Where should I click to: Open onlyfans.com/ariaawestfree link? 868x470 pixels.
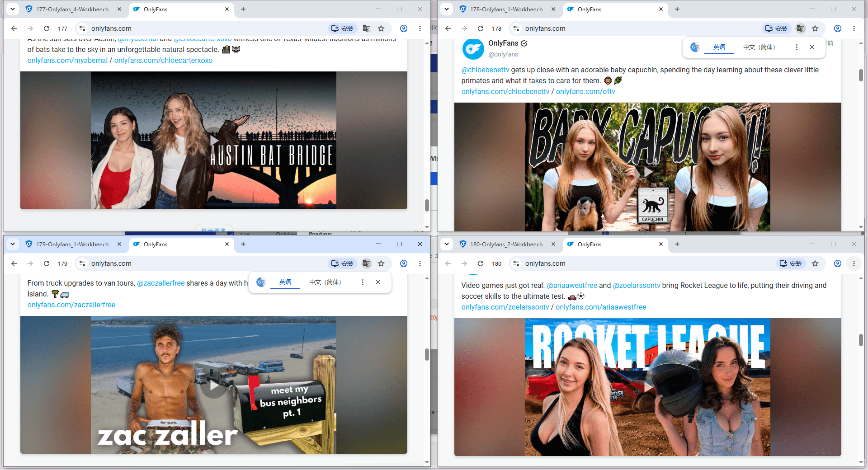click(601, 307)
